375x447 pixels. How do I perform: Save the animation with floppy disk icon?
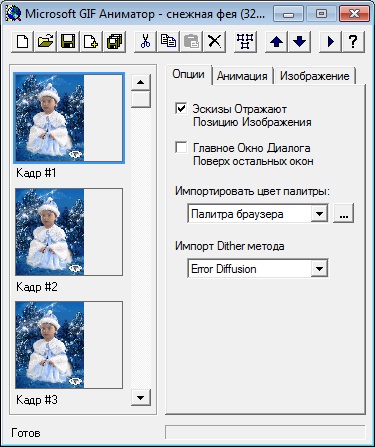click(x=68, y=42)
